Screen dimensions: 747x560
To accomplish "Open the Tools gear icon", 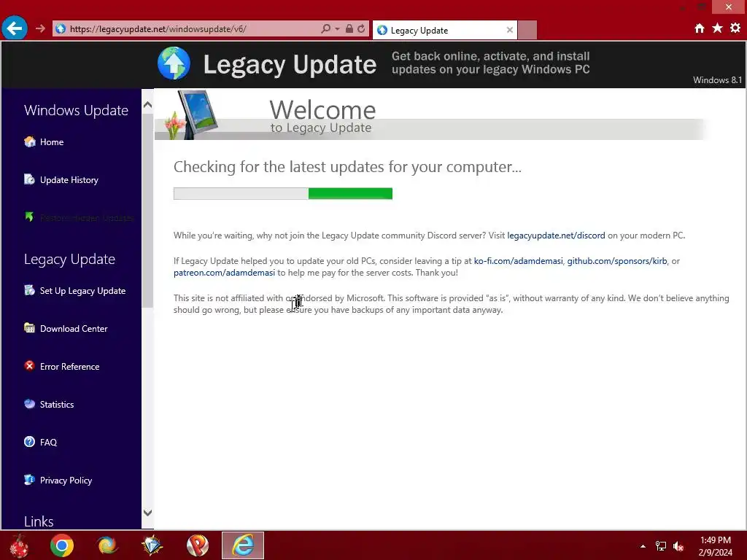I will (x=735, y=28).
